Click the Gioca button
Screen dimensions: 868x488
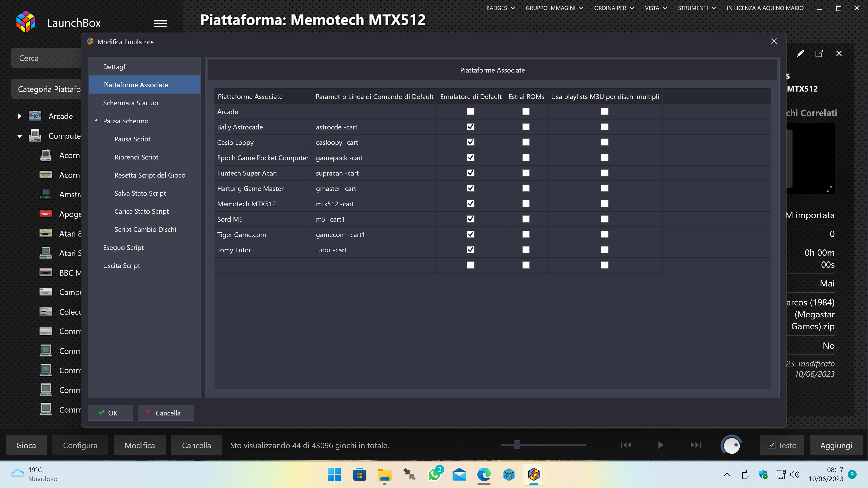[26, 445]
